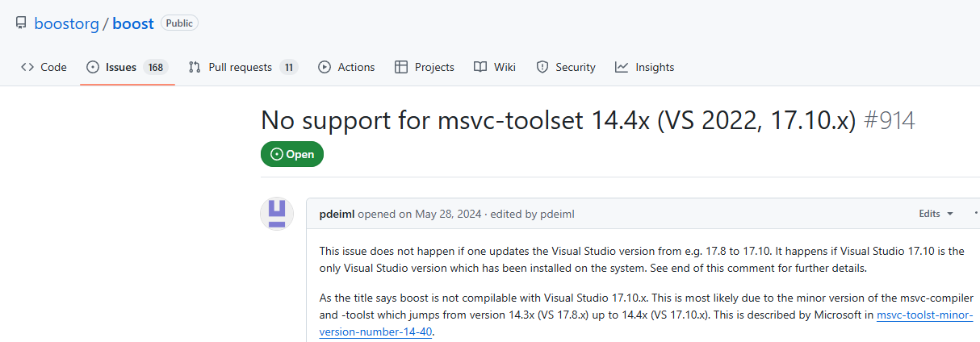980x342 pixels.
Task: Open the boostorg organization link
Action: [66, 23]
